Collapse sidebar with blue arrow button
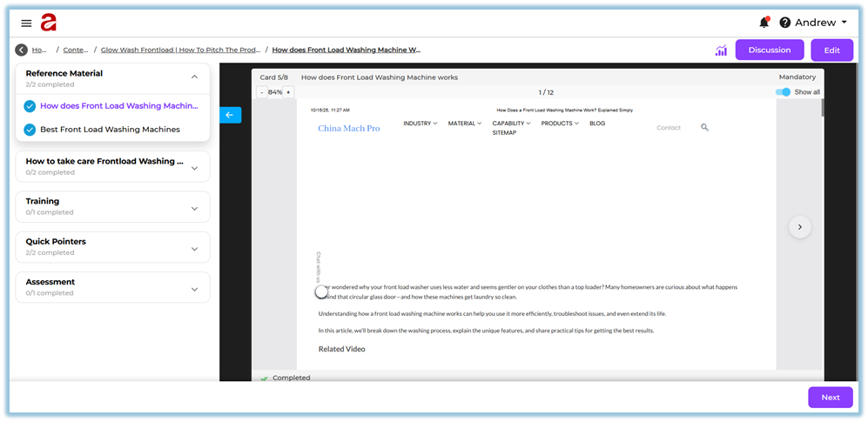The width and height of the screenshot is (868, 422). (230, 115)
